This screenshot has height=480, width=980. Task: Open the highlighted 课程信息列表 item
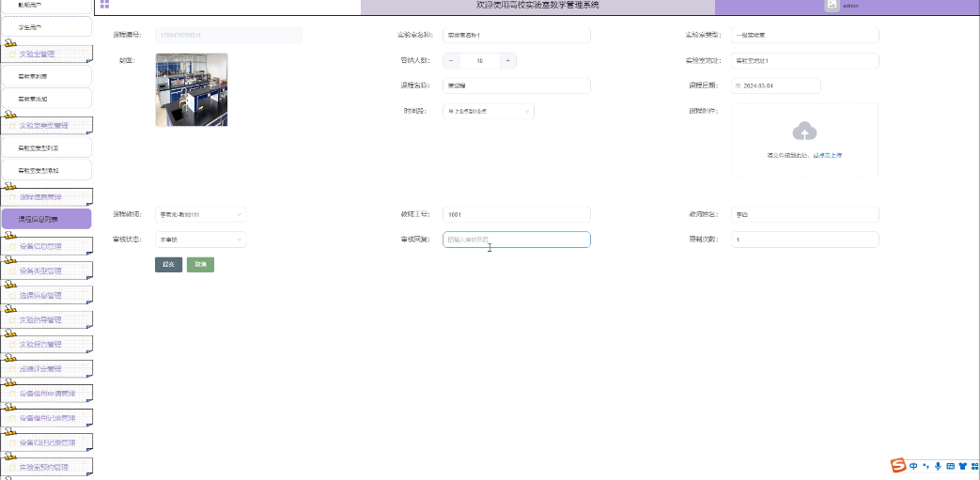point(46,220)
